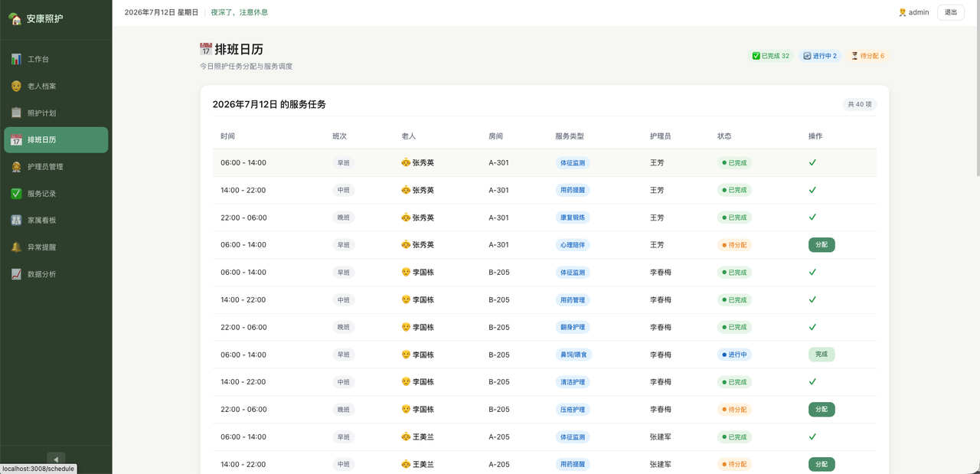
Task: Click the 待分配 6 status badge
Action: [868, 56]
